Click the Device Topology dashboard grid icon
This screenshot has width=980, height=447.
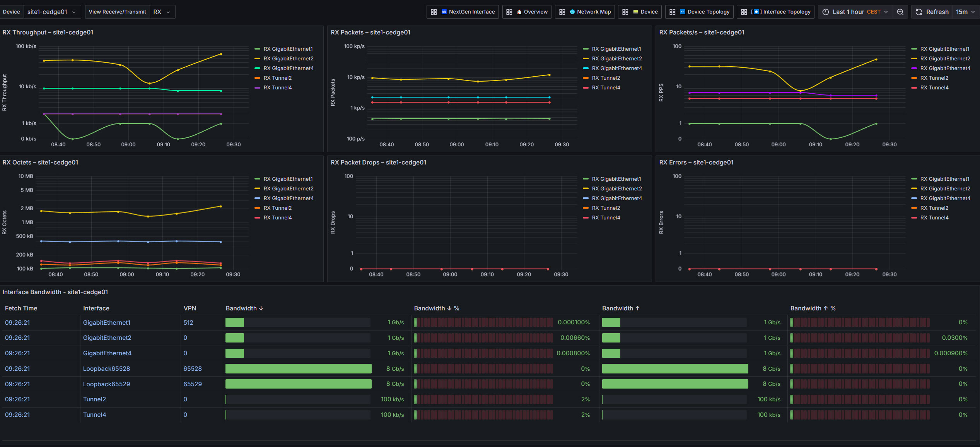[673, 12]
